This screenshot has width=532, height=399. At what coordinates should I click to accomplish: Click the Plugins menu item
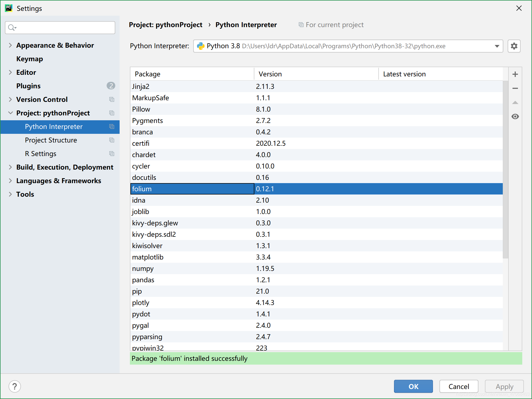click(x=28, y=86)
